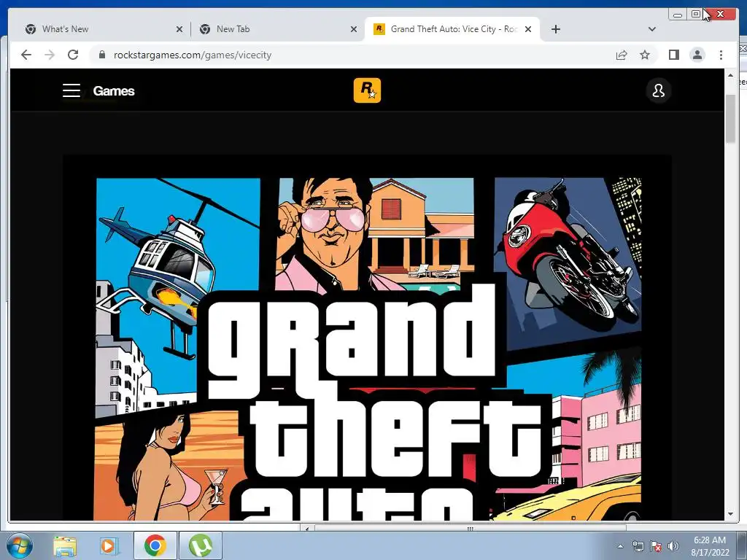Click the horizontal scrollbar

470,528
